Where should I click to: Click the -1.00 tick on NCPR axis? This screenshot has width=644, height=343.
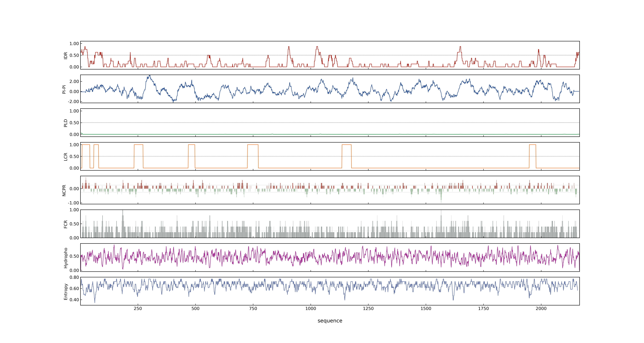pyautogui.click(x=73, y=203)
